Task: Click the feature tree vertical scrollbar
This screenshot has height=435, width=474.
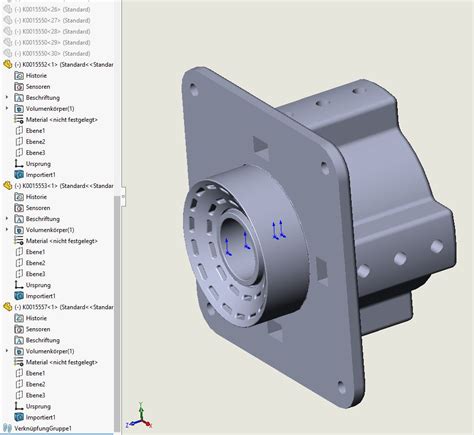Action: [117, 313]
